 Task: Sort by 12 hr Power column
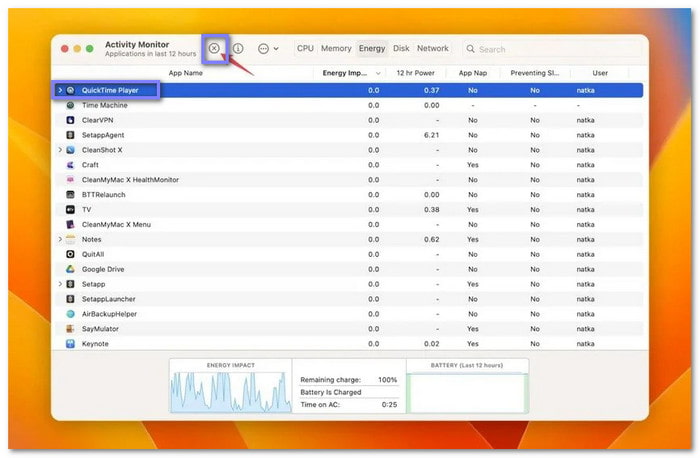coord(415,73)
